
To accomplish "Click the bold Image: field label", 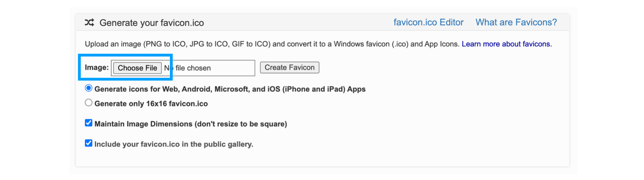I will tap(97, 67).
